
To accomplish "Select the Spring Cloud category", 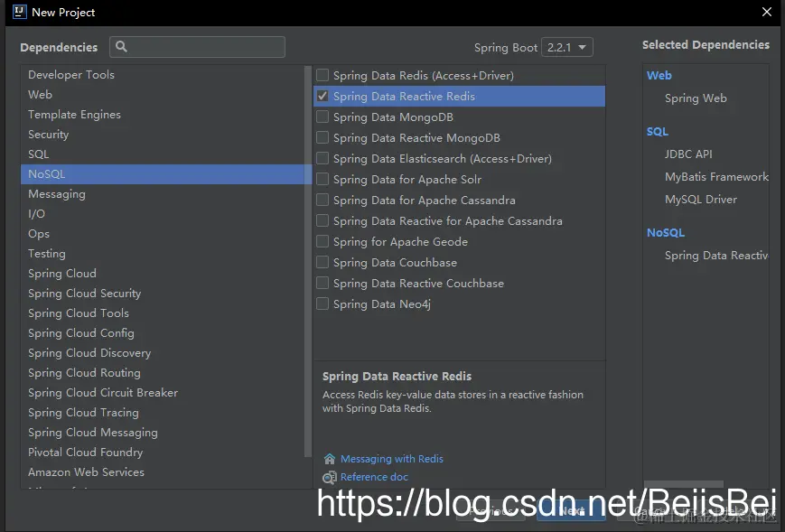I will pos(163,274).
